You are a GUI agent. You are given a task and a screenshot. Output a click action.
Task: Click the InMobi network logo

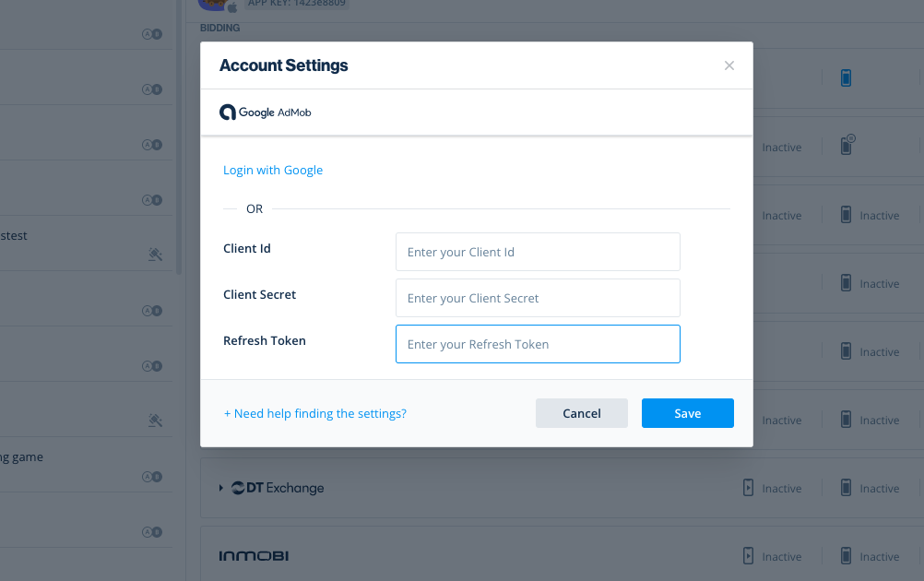pos(254,556)
